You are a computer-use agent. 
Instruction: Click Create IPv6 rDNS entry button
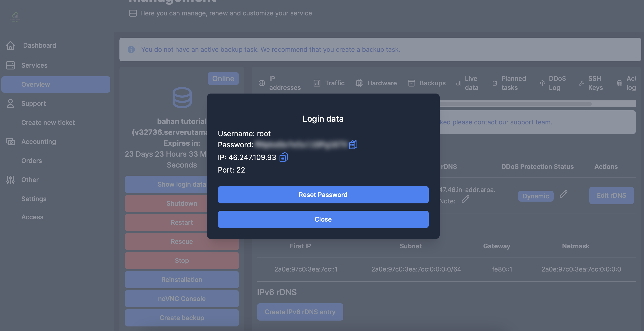pyautogui.click(x=300, y=312)
